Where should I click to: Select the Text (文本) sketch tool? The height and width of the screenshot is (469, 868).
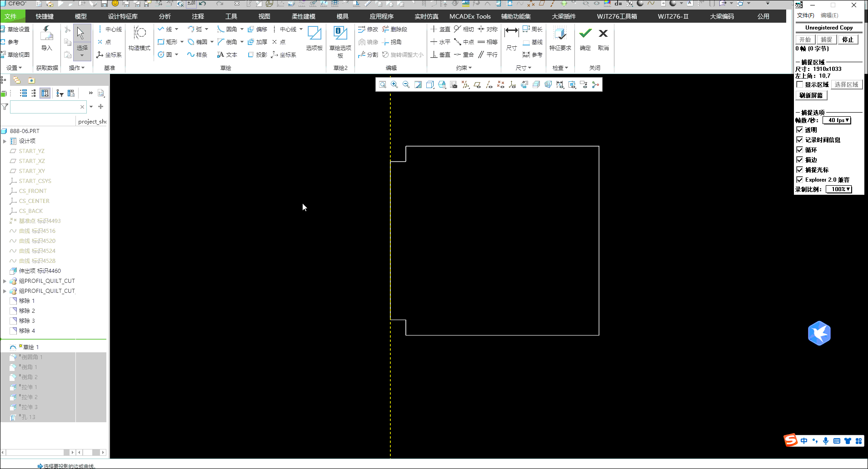click(x=227, y=54)
